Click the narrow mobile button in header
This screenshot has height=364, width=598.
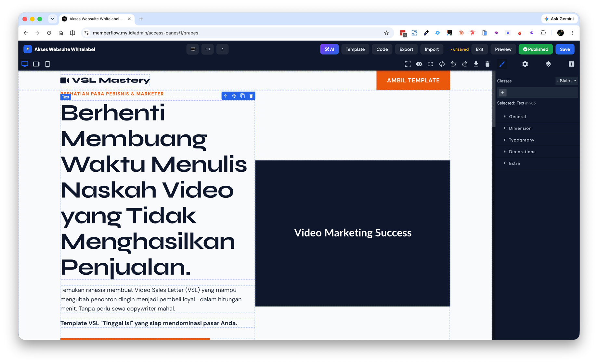(222, 49)
